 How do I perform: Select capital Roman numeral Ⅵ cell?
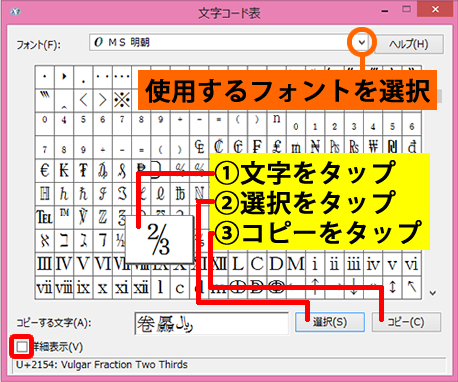pyautogui.click(x=103, y=264)
